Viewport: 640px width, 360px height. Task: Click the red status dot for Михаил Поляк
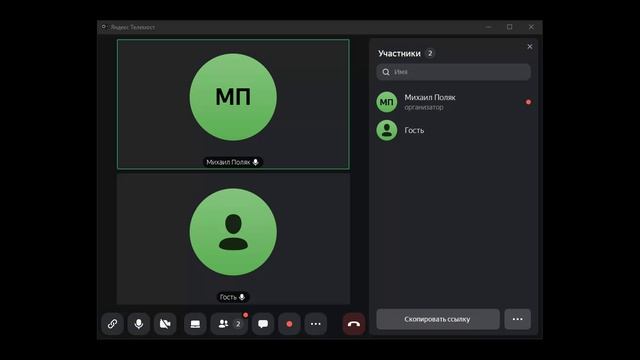coord(529,102)
